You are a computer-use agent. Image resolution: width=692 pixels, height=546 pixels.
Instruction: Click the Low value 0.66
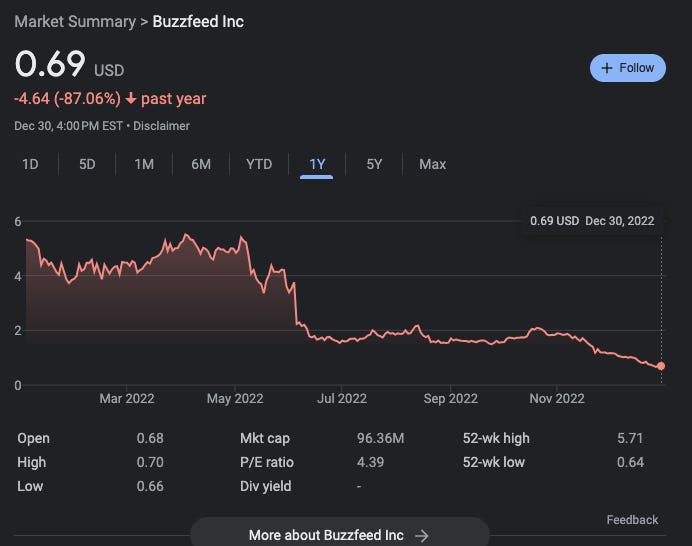(150, 486)
